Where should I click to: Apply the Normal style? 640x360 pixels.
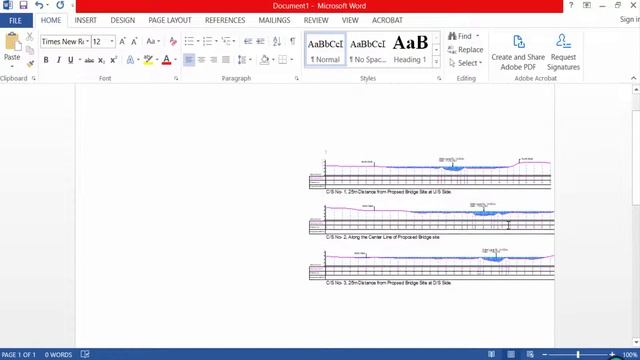click(x=325, y=50)
